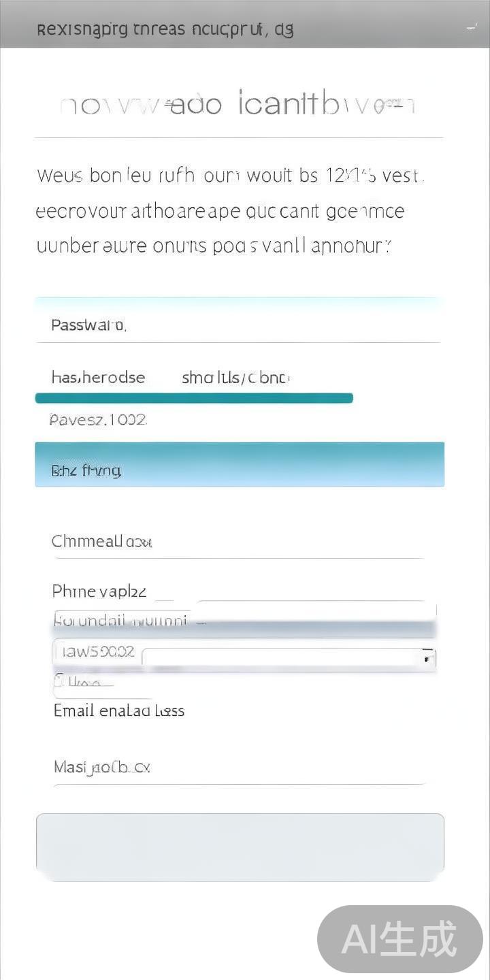Focus the "Masi jao(b.cx" input field

pos(238,768)
